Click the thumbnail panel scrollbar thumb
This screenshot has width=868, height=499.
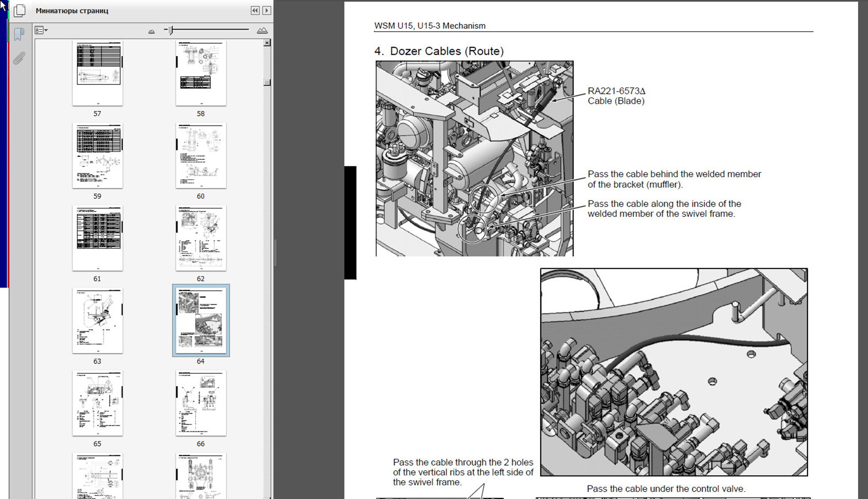click(267, 82)
